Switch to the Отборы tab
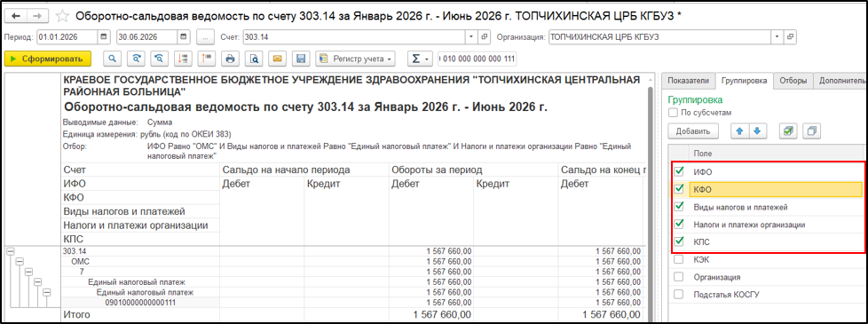The height and width of the screenshot is (324, 868). coord(793,81)
